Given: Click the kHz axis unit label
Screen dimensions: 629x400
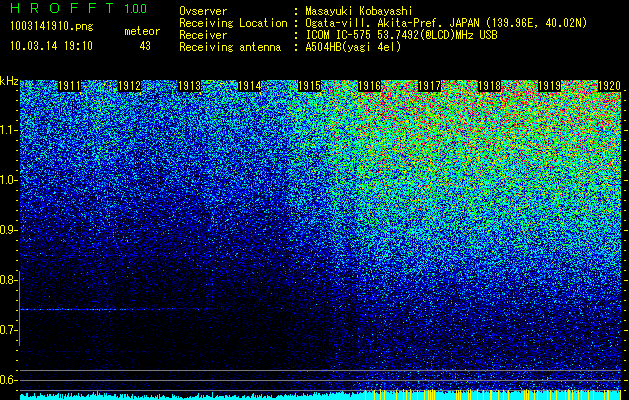Looking at the screenshot, I should (x=9, y=82).
